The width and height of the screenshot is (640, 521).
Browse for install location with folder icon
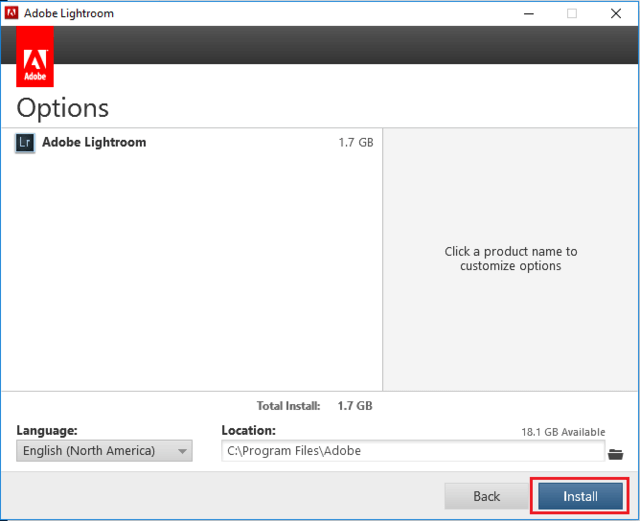[615, 453]
